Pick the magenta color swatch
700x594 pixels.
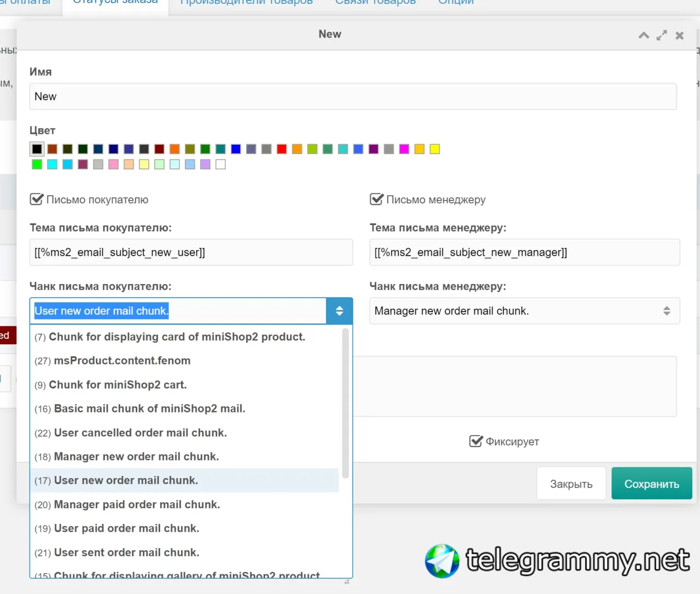tap(404, 149)
